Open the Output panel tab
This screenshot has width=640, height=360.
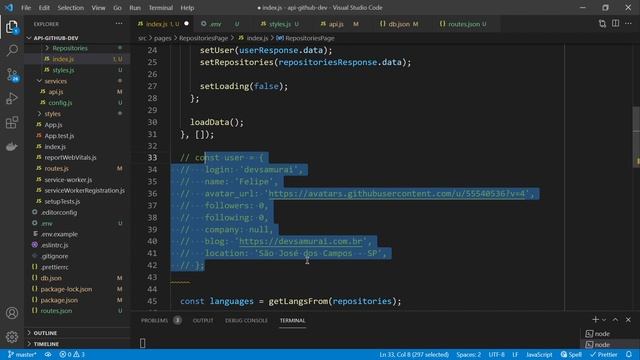pos(203,320)
